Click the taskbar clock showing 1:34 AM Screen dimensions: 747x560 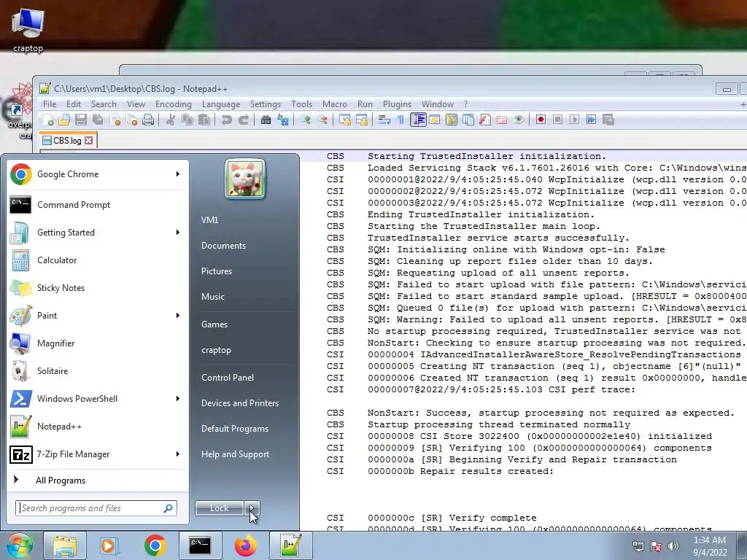710,546
